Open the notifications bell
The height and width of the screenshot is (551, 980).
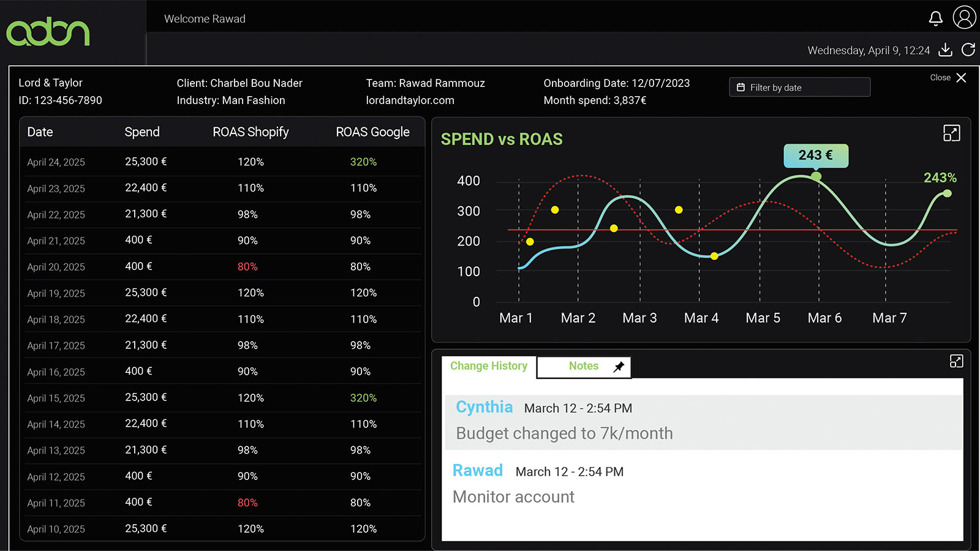935,18
